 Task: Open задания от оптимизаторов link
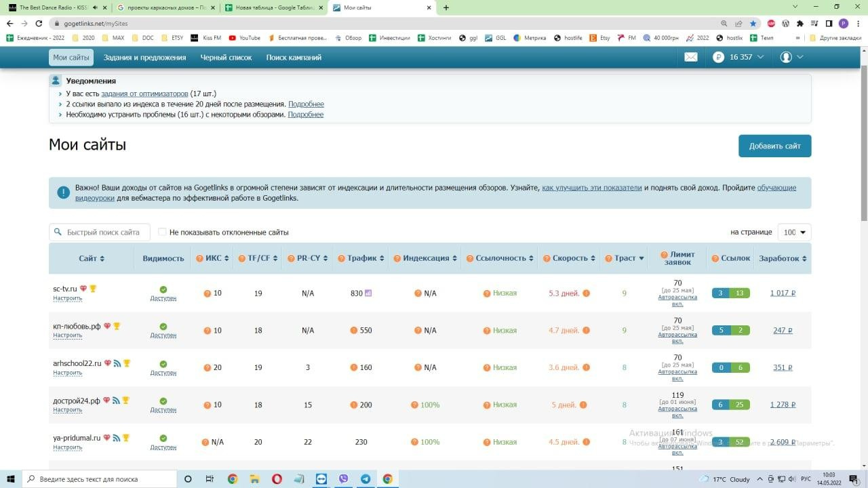click(144, 94)
